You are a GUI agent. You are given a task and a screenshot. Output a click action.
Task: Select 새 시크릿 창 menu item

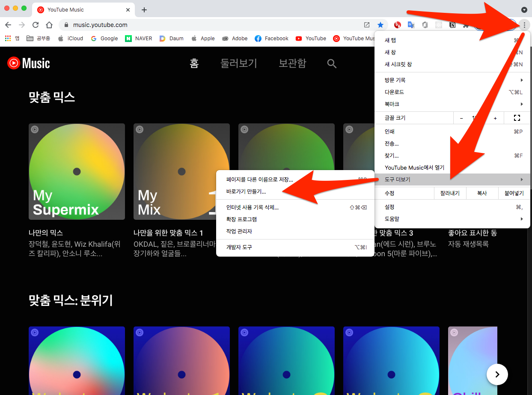tap(452, 64)
